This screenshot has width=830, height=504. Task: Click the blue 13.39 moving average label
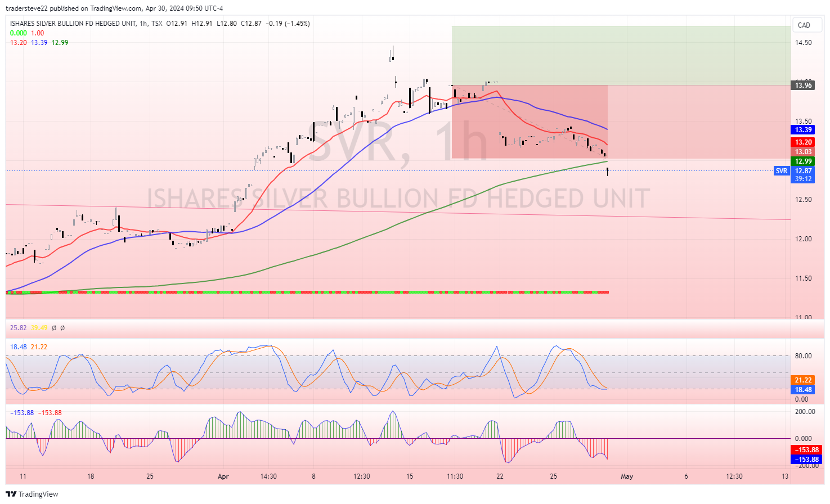pyautogui.click(x=803, y=130)
